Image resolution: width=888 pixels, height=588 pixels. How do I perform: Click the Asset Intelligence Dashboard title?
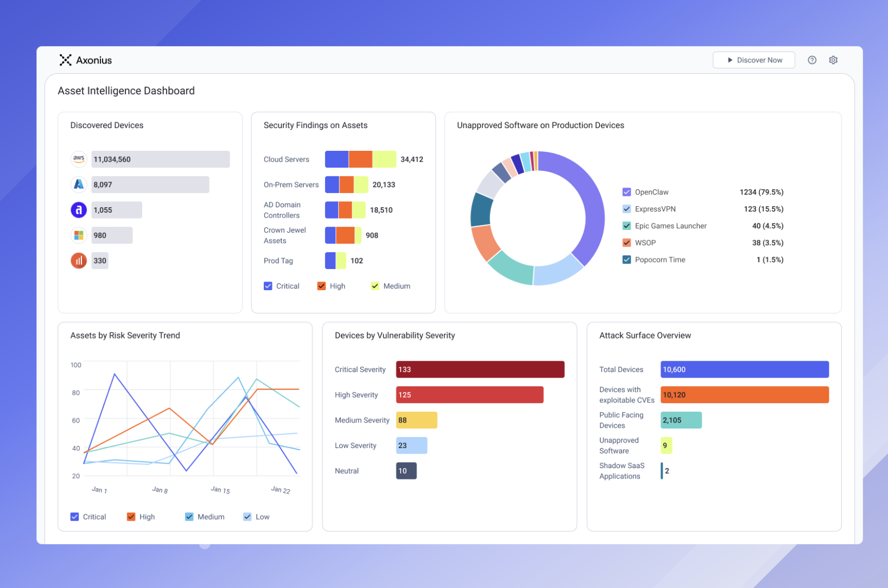pyautogui.click(x=126, y=91)
